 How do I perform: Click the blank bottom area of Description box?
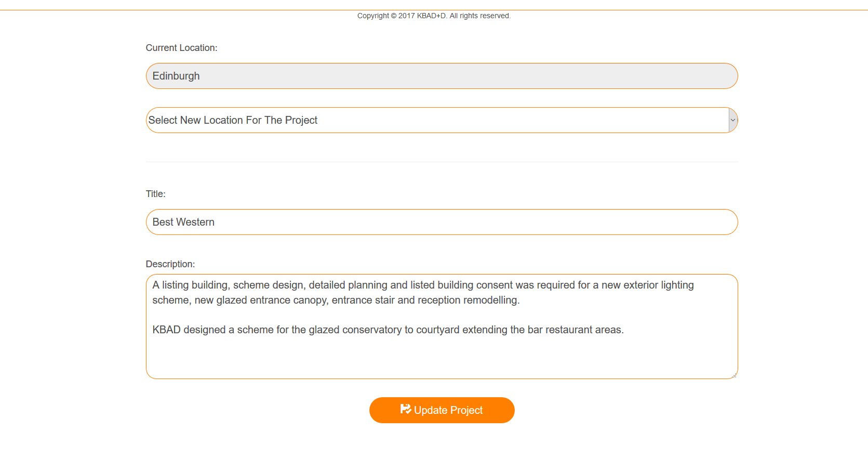442,359
